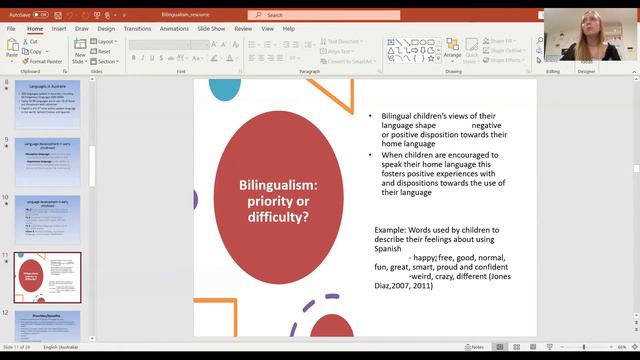
Task: Open the Shape Outline dropdown
Action: (504, 51)
